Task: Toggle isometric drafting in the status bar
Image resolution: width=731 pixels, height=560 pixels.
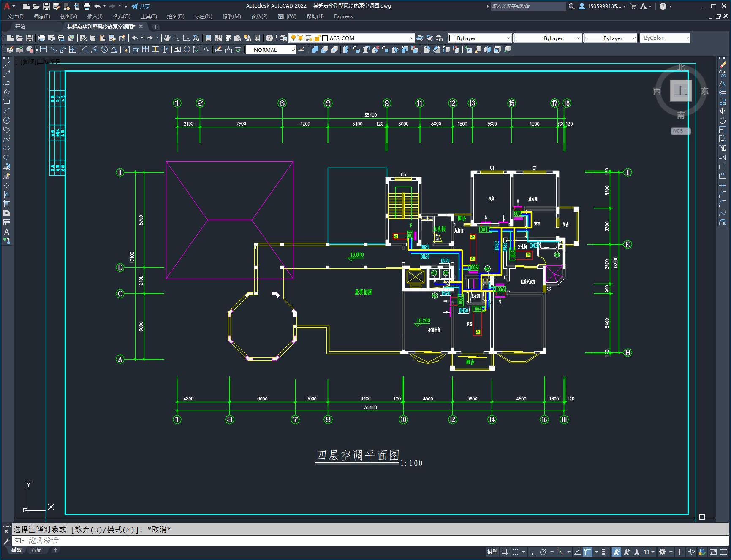Action: (x=560, y=552)
